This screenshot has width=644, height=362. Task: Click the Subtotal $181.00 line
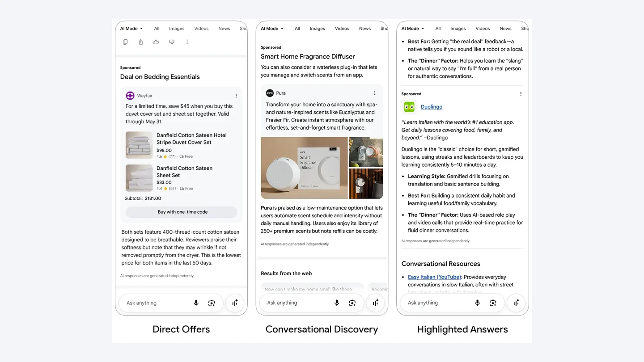click(143, 198)
